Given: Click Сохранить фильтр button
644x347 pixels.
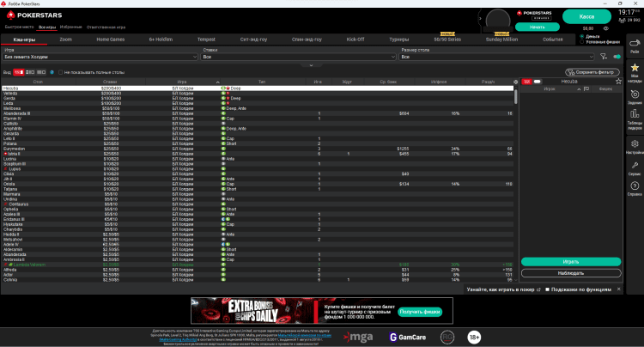Looking at the screenshot, I should click(592, 72).
